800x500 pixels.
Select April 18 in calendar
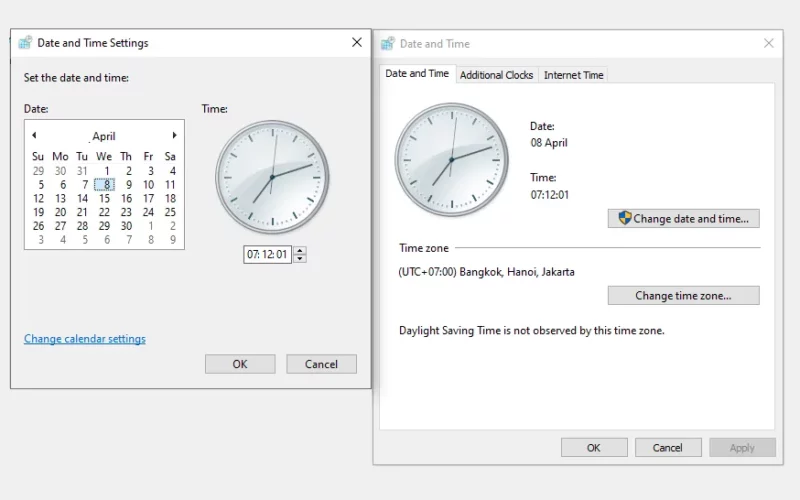[170, 198]
